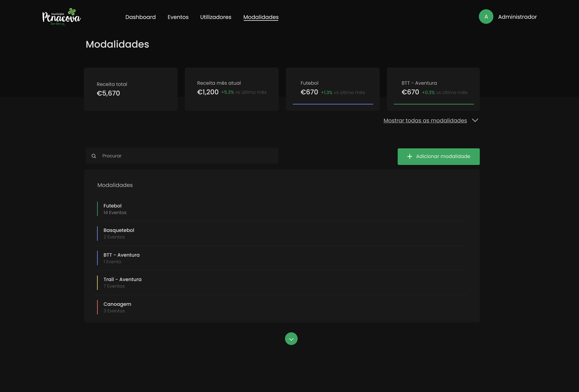Choose the Trail - Aventura entry
The height and width of the screenshot is (392, 579).
point(122,283)
